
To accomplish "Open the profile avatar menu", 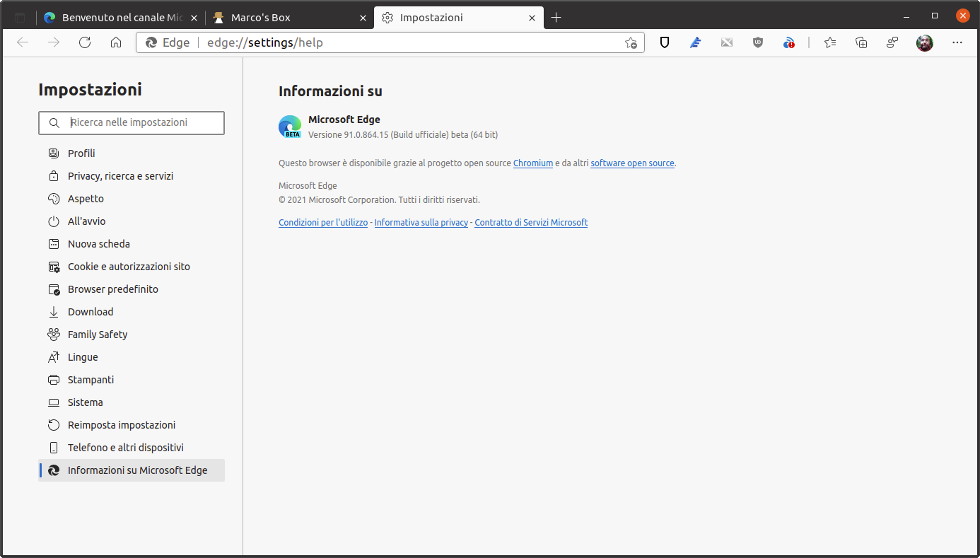I will point(924,42).
